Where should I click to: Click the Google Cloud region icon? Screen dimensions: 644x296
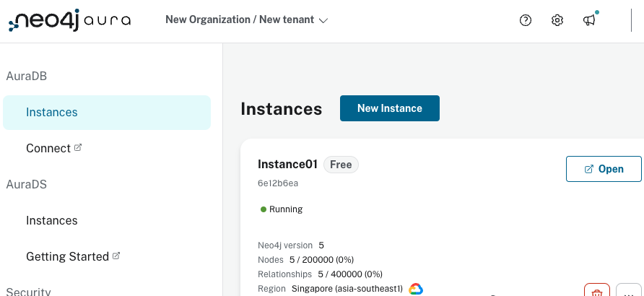tap(416, 289)
